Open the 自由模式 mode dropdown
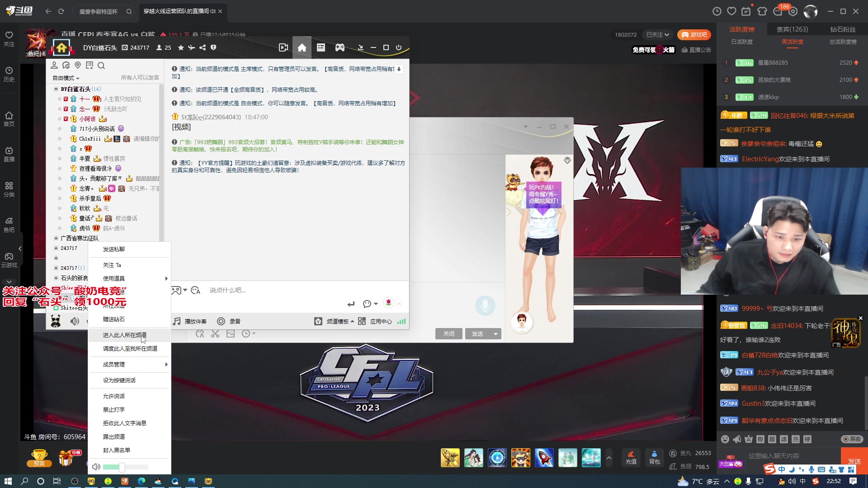868x488 pixels. coord(66,78)
